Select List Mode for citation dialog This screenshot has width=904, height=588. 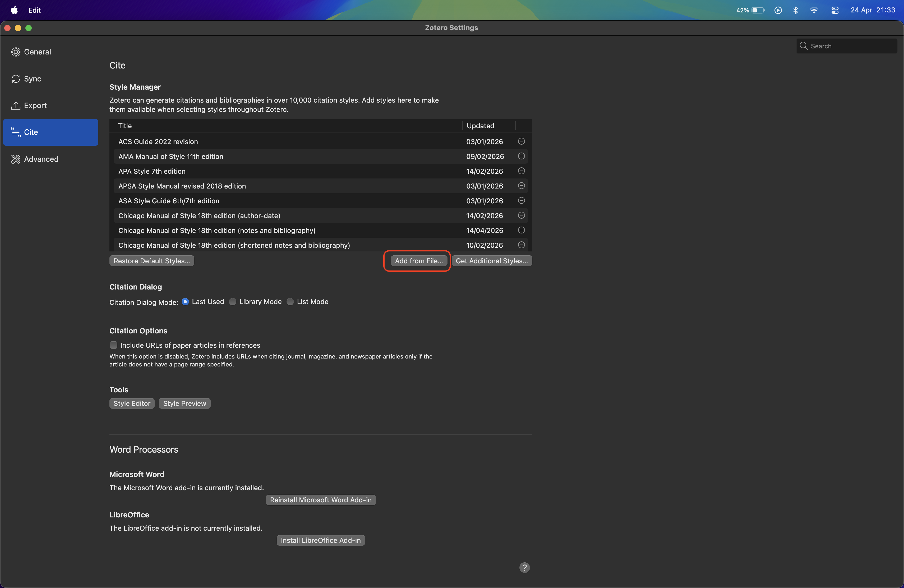coord(290,302)
